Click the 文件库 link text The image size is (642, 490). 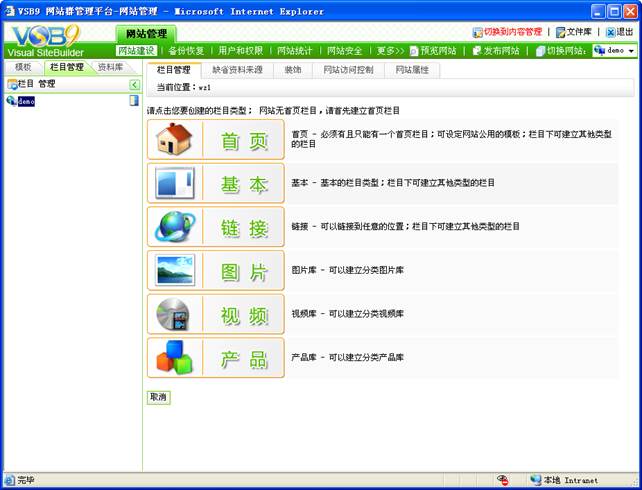click(579, 32)
